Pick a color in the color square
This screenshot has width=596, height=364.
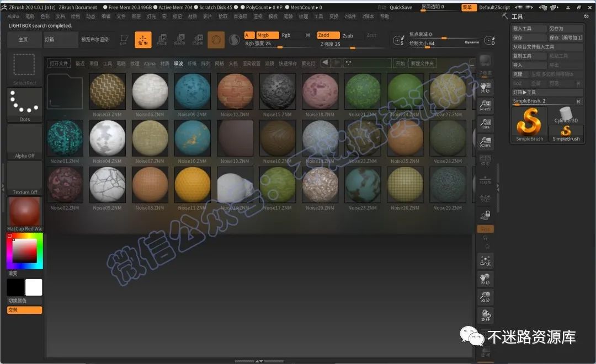[x=24, y=251]
